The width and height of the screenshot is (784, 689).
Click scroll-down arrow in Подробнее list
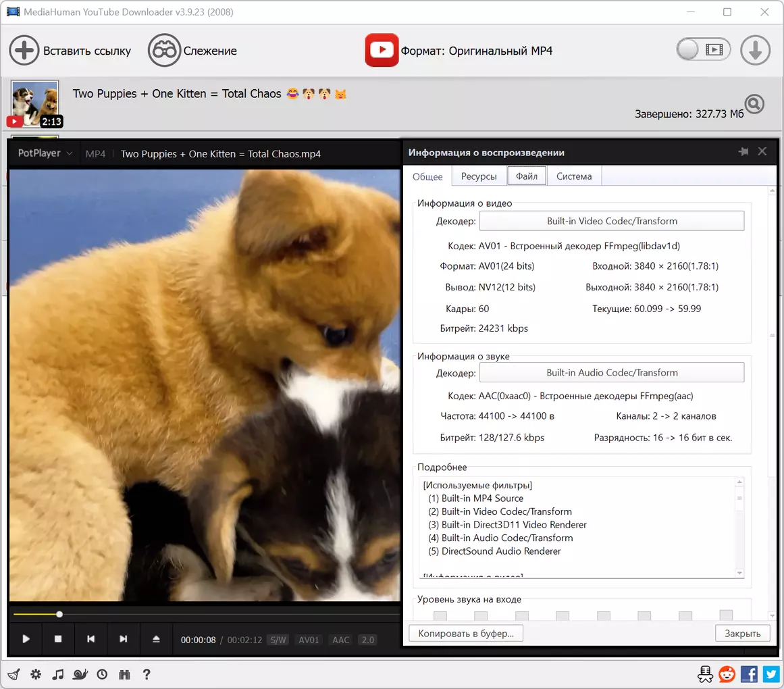tap(739, 573)
